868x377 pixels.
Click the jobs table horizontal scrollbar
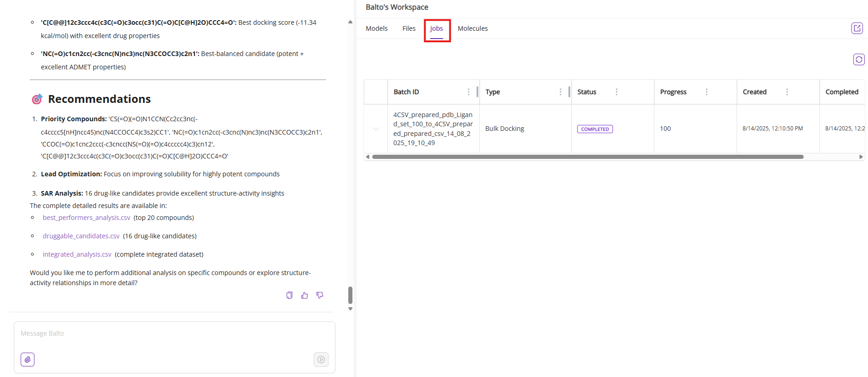pos(587,157)
